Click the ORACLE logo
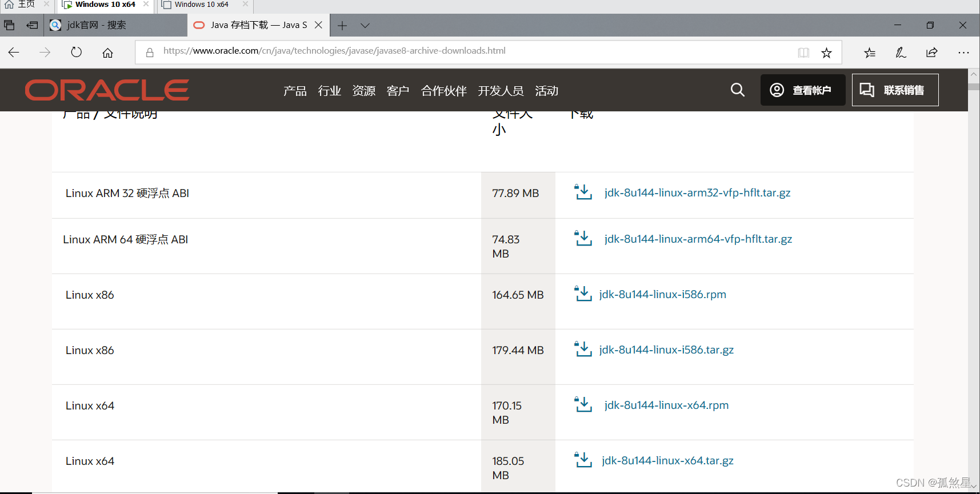Screen dimensions: 980x494 [x=107, y=90]
